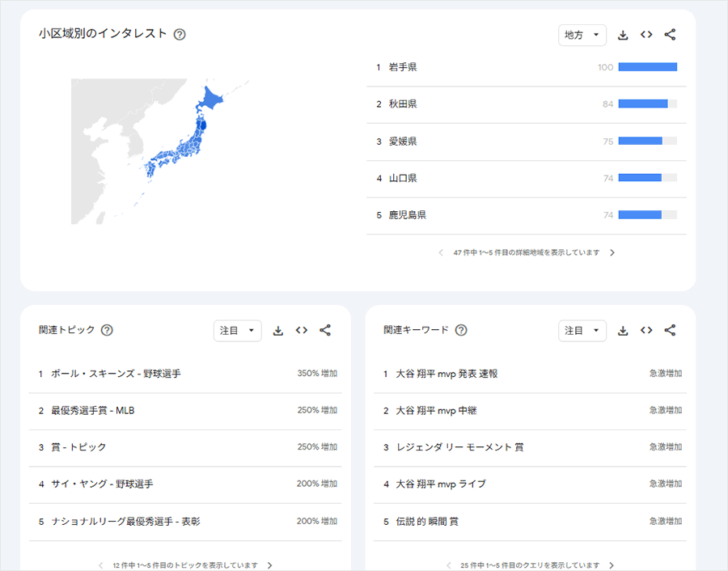Click help icon beside 関連トピック
728x571 pixels.
click(107, 330)
